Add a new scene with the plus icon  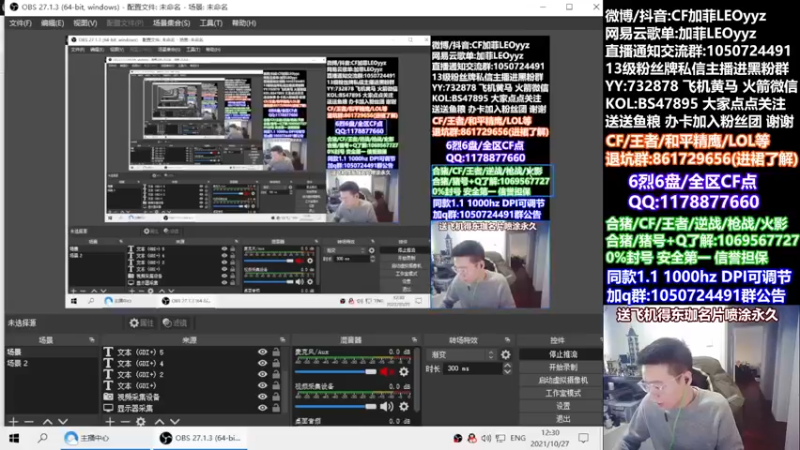pyautogui.click(x=13, y=421)
